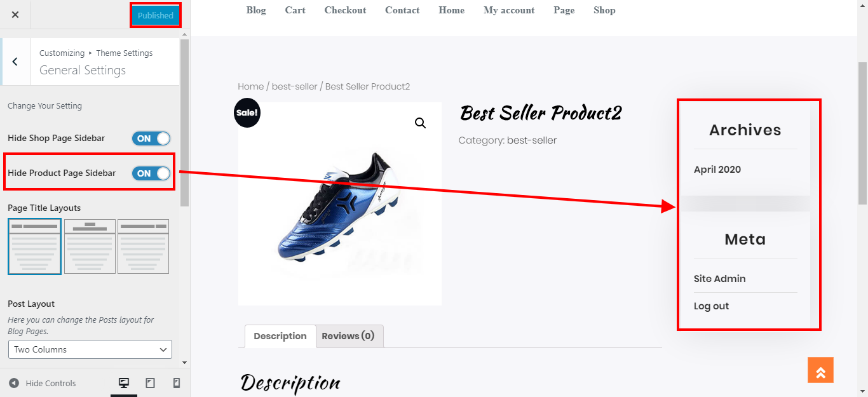
Task: Switch to desktop preview device icon
Action: [124, 383]
